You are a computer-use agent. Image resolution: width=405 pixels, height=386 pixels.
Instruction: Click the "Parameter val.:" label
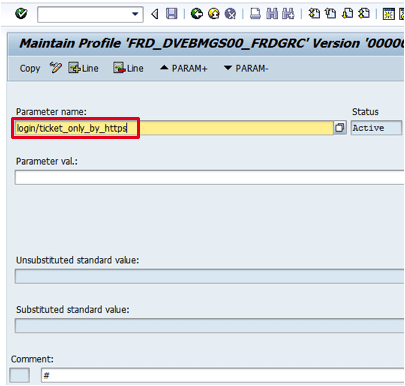(x=47, y=161)
